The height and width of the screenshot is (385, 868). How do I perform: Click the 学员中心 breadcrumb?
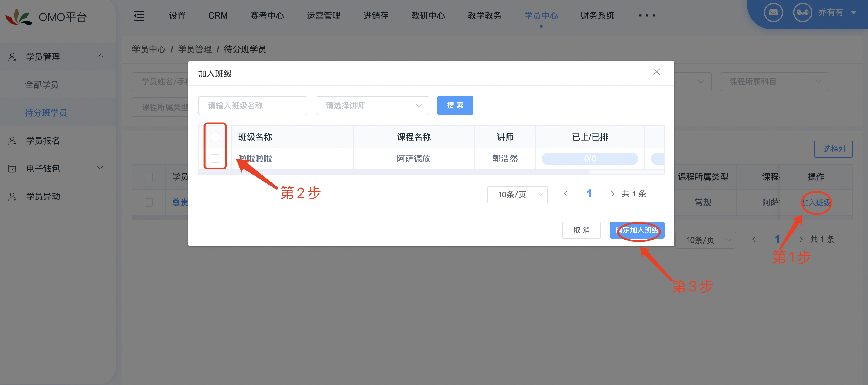[x=149, y=49]
